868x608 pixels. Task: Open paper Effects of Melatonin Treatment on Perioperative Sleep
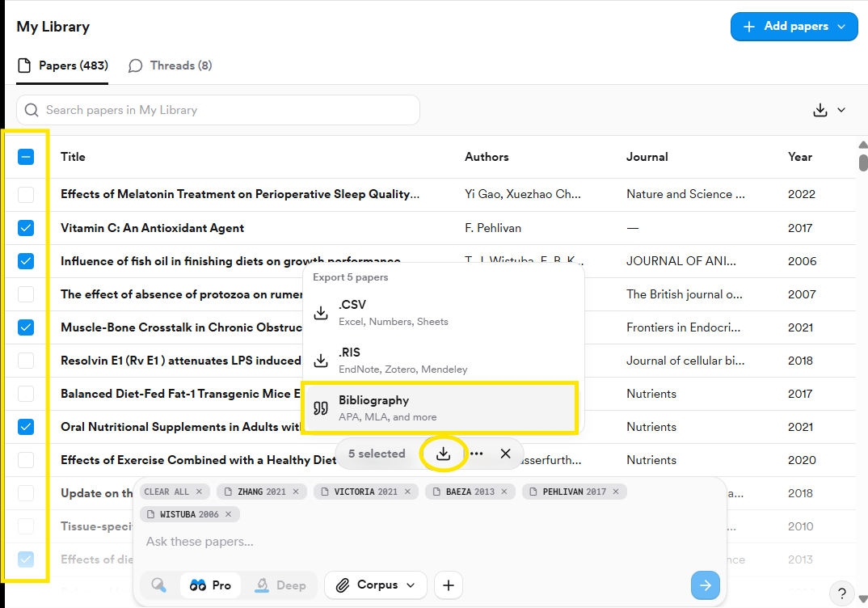click(x=240, y=194)
